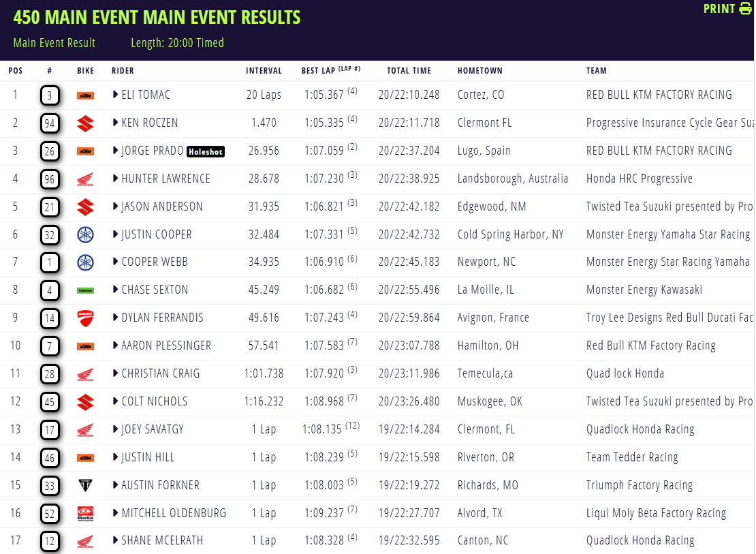Click the Beta logo next to Mitchell Oldenburg
Screen dimensions: 756x554
(85, 514)
